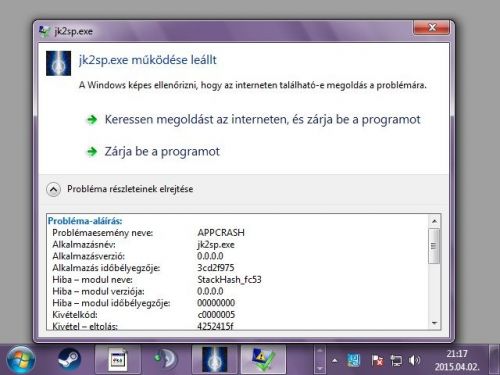Click taskbar toolbar scroll up arrow
500x375 pixels.
(x=320, y=351)
